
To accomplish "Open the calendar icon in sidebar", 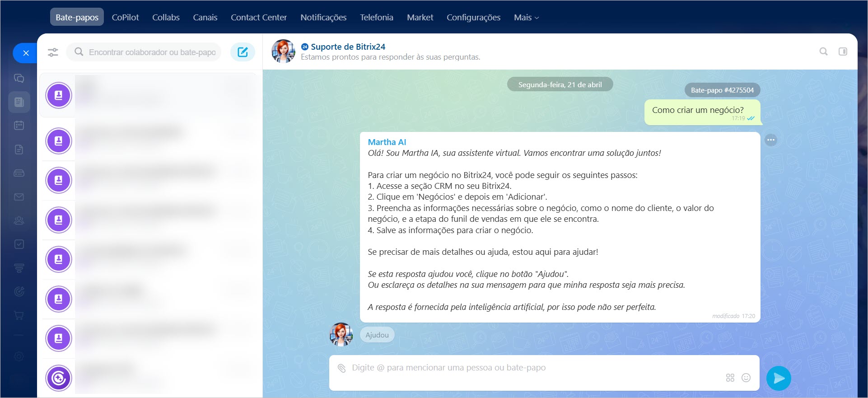I will 19,126.
